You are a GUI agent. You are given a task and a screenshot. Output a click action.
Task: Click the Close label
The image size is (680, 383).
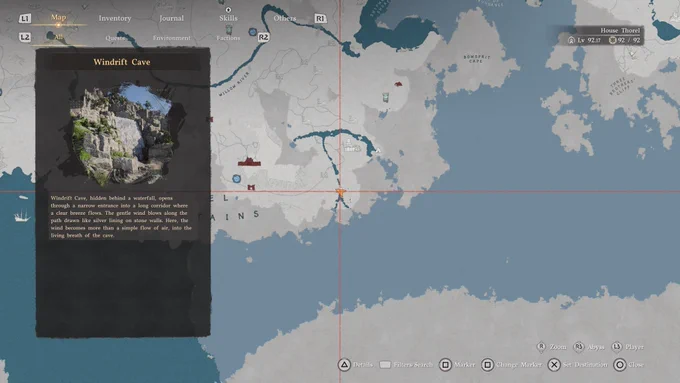click(x=636, y=365)
